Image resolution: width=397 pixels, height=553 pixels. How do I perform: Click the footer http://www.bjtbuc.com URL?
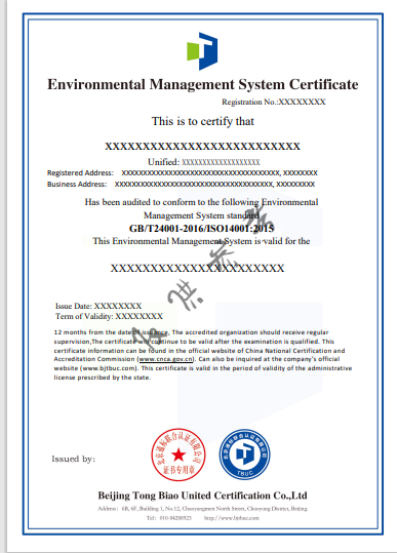pyautogui.click(x=231, y=518)
